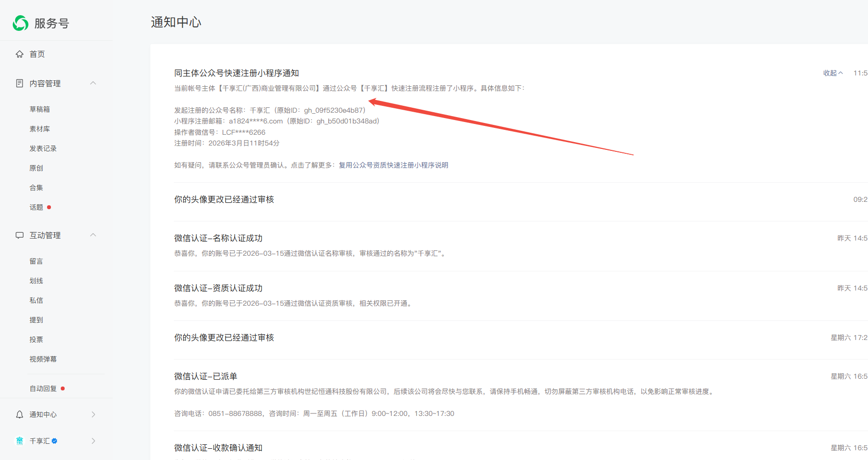Viewport: 868px width, 460px height.
Task: Click the bell icon beside 通知中心
Action: (20, 414)
